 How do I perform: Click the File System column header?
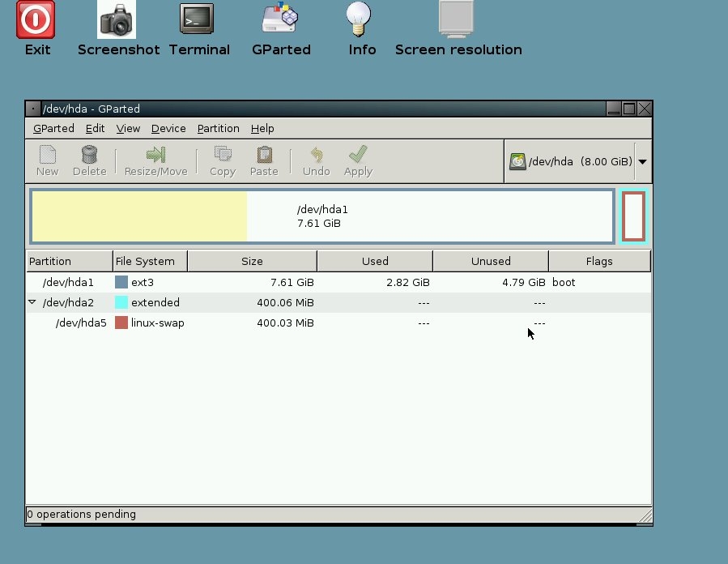click(x=151, y=261)
